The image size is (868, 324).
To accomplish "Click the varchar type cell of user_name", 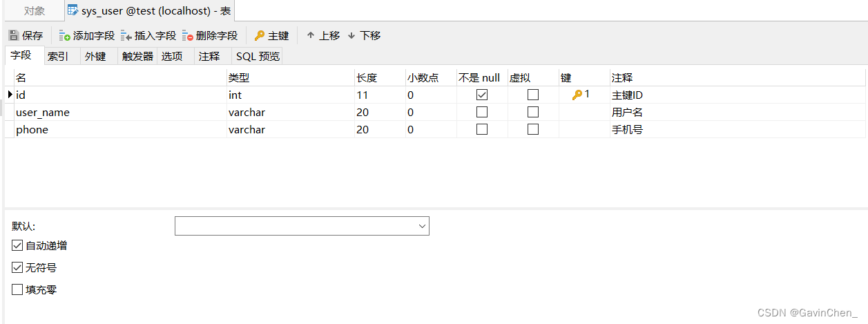I will coord(247,112).
